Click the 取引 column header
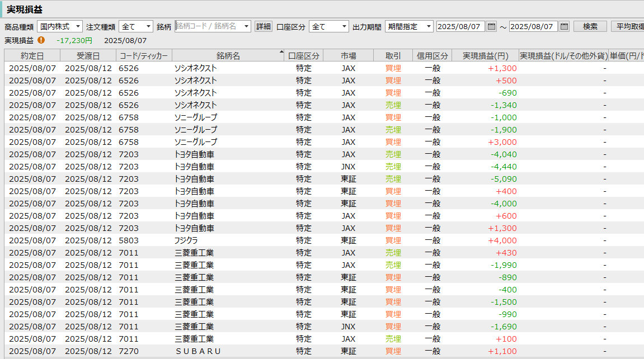Viewport: 644px width, 359px height. [x=393, y=56]
